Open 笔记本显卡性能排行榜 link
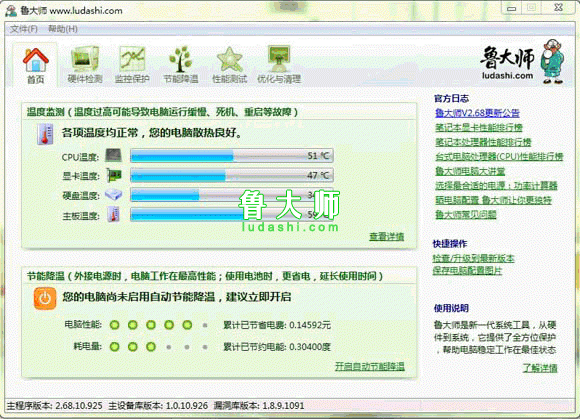 (x=479, y=128)
